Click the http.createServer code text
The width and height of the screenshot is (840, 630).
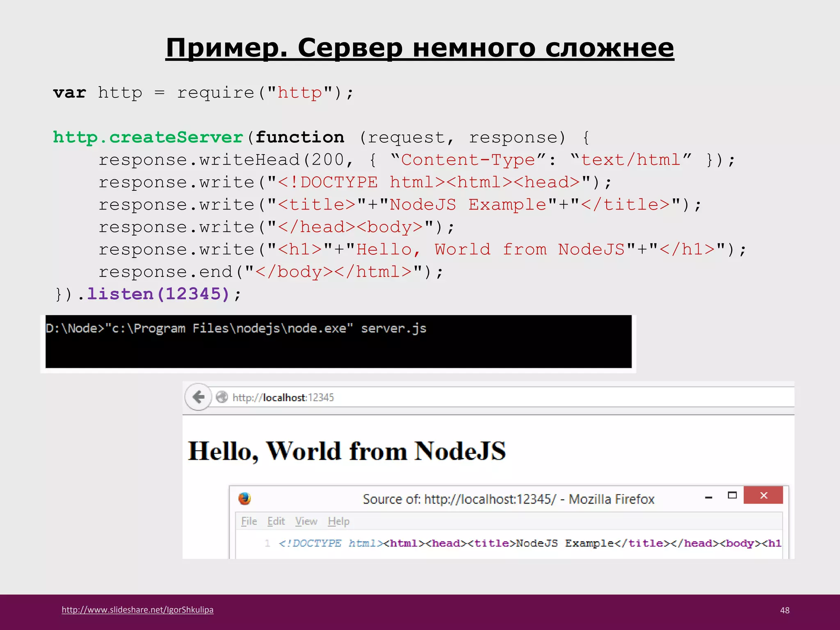pos(148,137)
